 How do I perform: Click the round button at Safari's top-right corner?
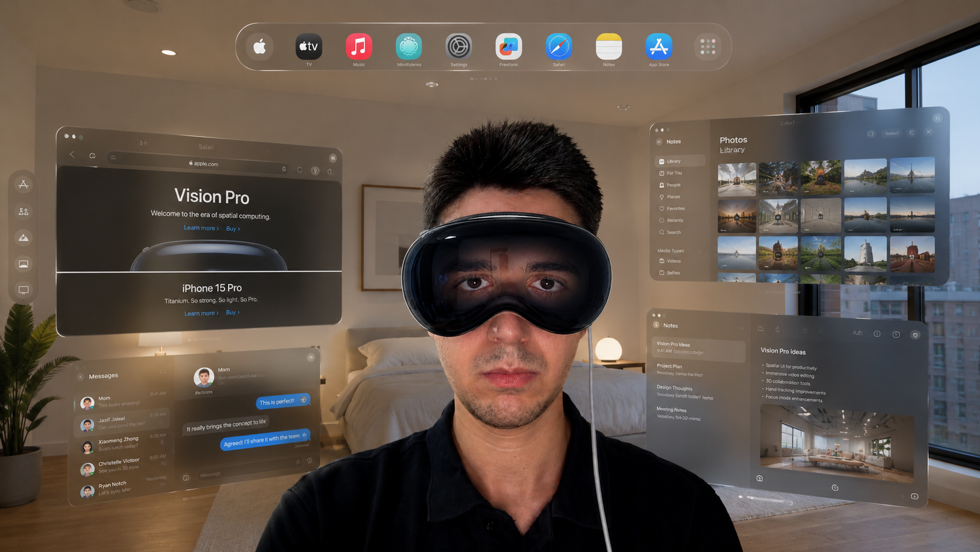(333, 158)
